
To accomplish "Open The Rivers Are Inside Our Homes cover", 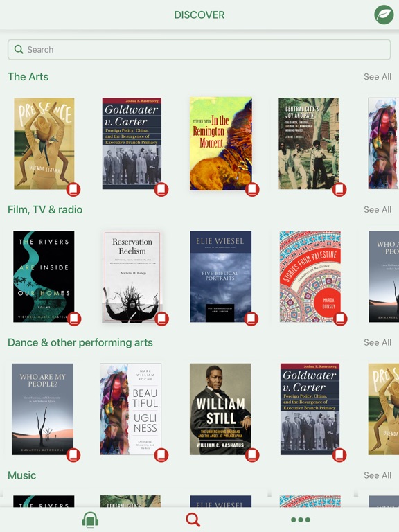I will tap(44, 276).
